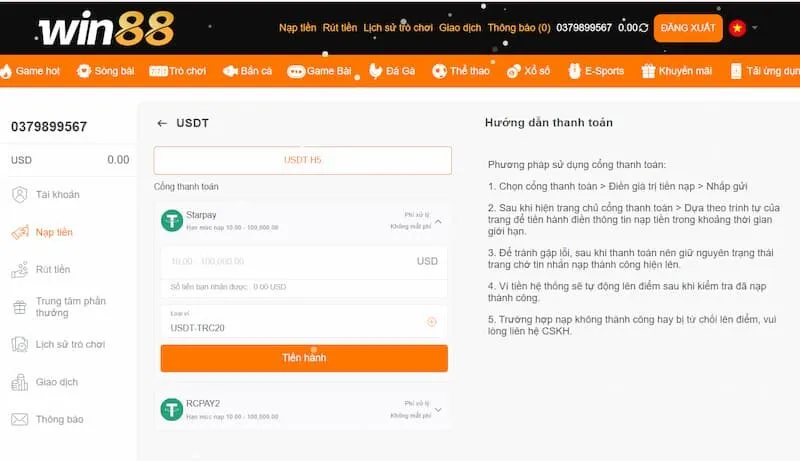Open the Vietnam flag language selector
Screen dimensions: 800x461
738,28
